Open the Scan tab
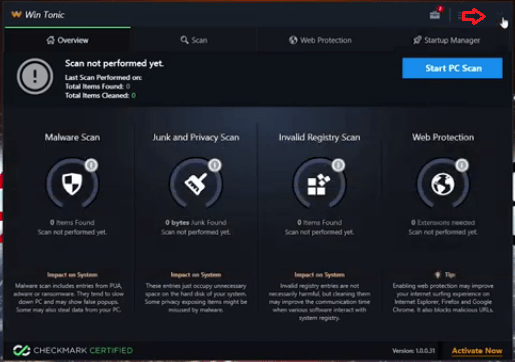 point(194,40)
